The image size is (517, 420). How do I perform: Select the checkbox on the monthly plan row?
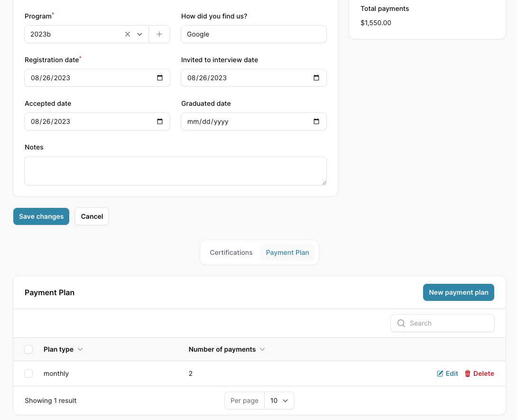[x=28, y=373]
